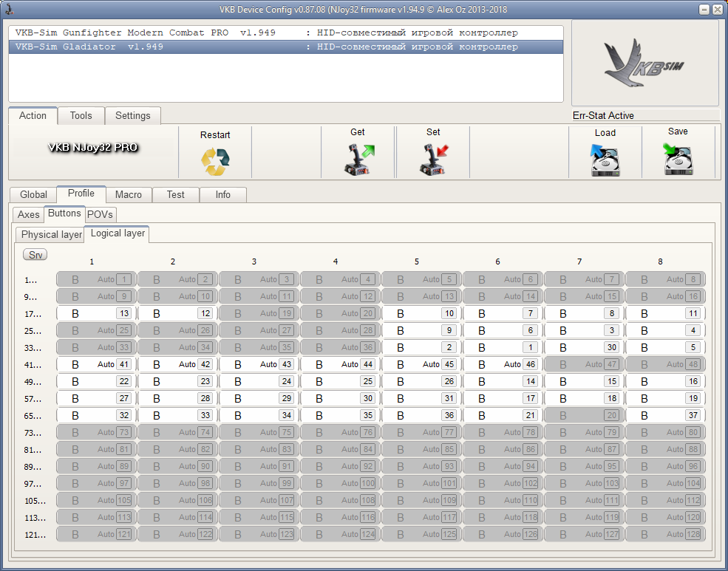This screenshot has height=571, width=728.
Task: Click number field 26 in row 49
Action: [449, 381]
